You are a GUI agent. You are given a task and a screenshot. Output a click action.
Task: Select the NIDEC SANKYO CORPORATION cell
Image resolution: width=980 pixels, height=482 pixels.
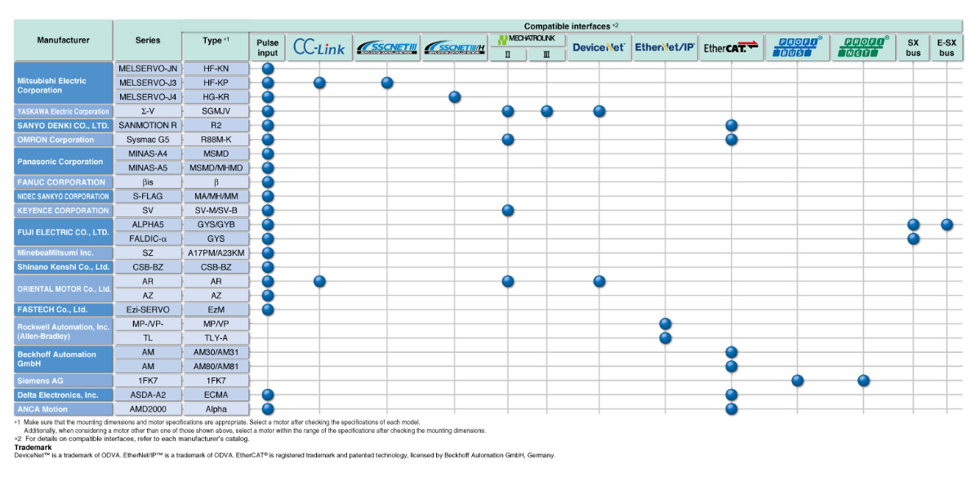[63, 196]
